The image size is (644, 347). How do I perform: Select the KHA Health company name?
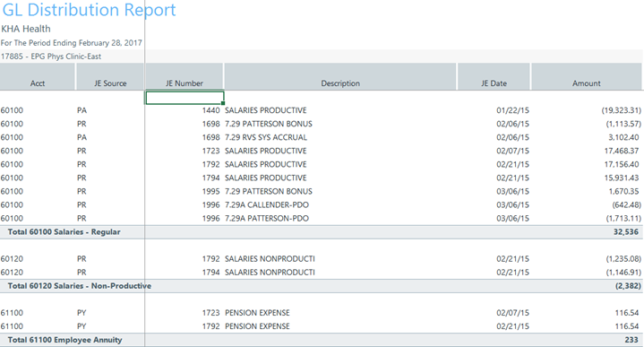click(x=26, y=29)
